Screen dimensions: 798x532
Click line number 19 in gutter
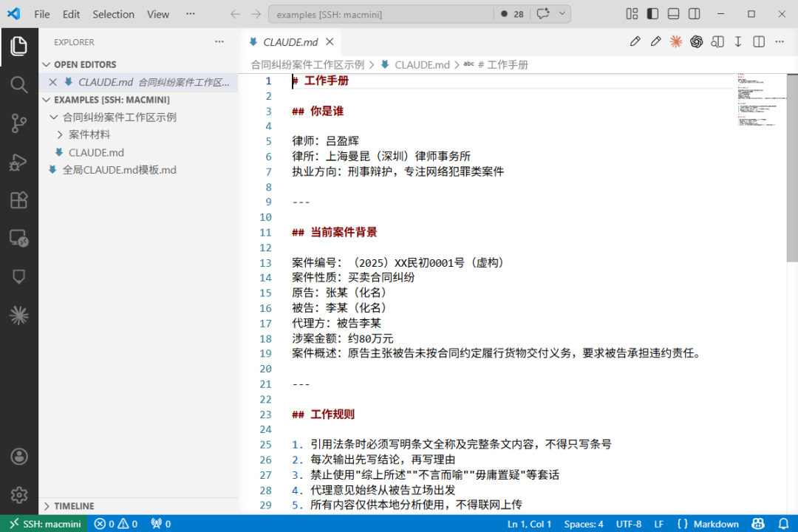coord(266,353)
